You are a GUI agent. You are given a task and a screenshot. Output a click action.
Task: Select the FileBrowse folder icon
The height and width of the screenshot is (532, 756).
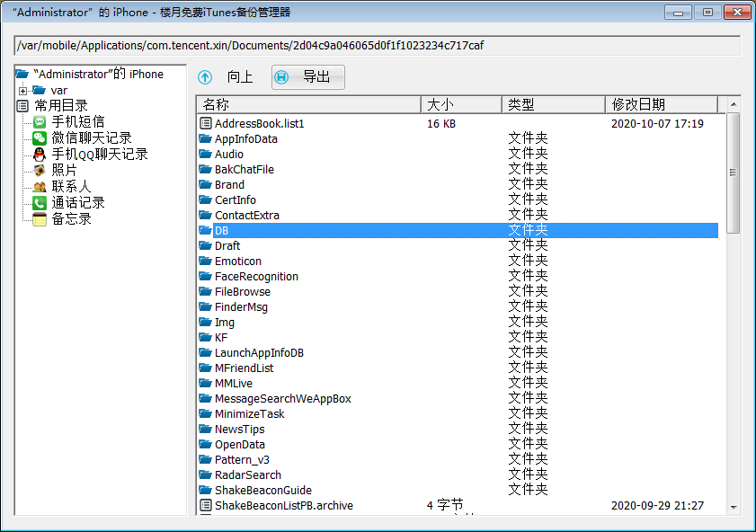point(206,291)
